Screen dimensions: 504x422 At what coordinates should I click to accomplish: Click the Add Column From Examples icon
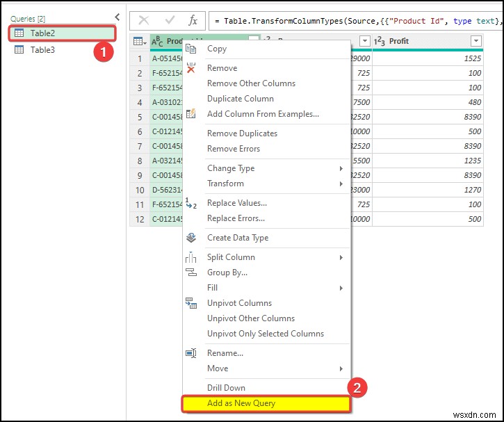tap(191, 114)
